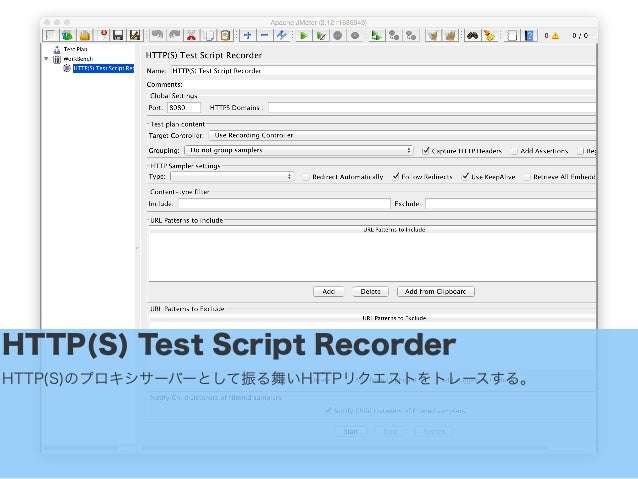Open Search with the binoculars icon

pos(472,35)
